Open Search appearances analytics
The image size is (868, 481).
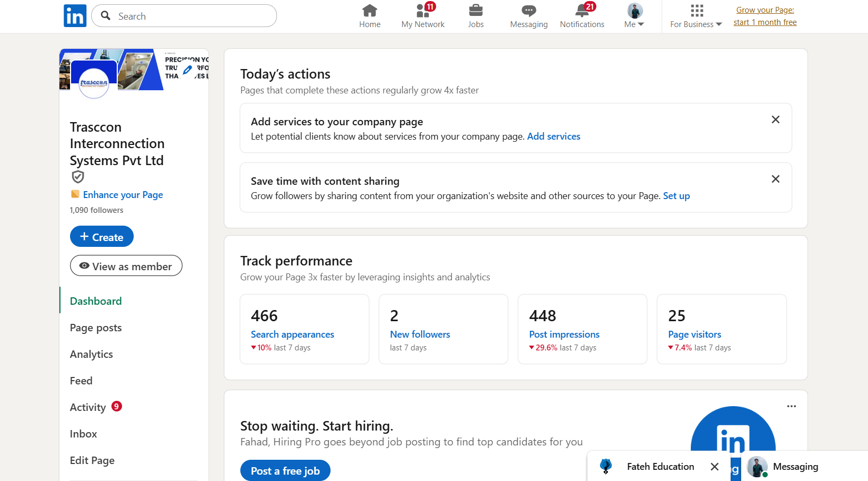pos(292,334)
